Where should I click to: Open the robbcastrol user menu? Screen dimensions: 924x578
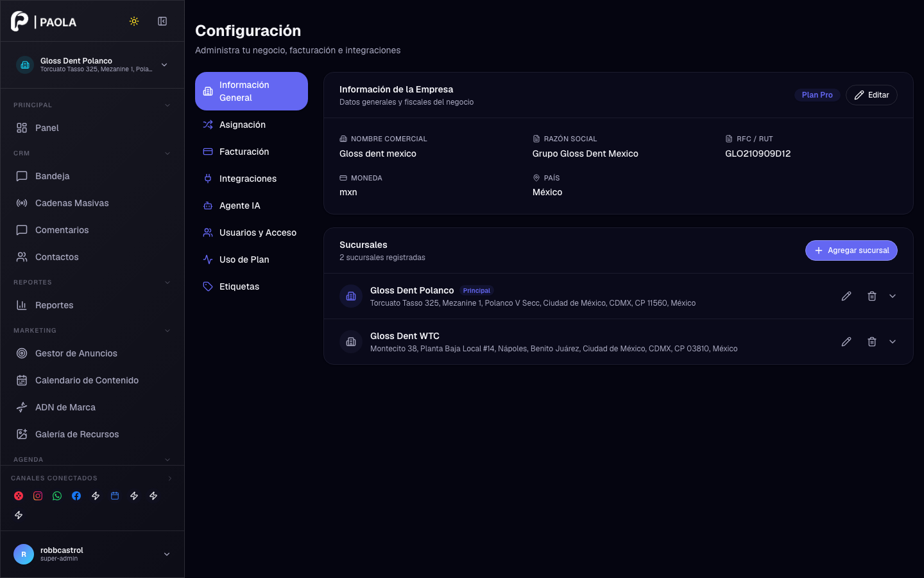(x=92, y=554)
